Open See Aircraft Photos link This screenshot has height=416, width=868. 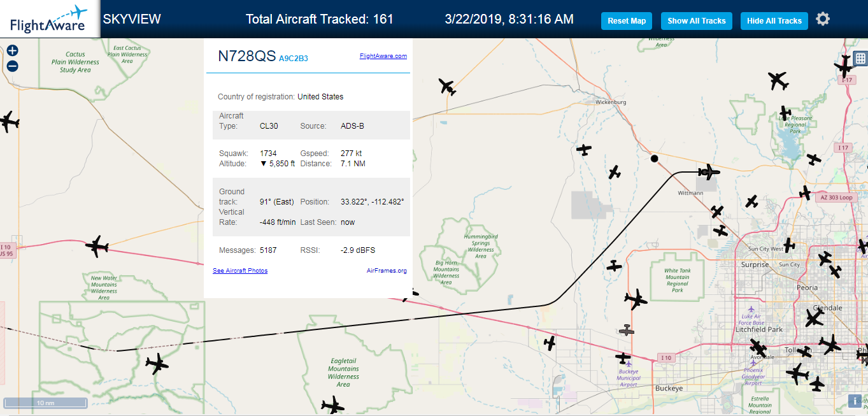point(240,271)
